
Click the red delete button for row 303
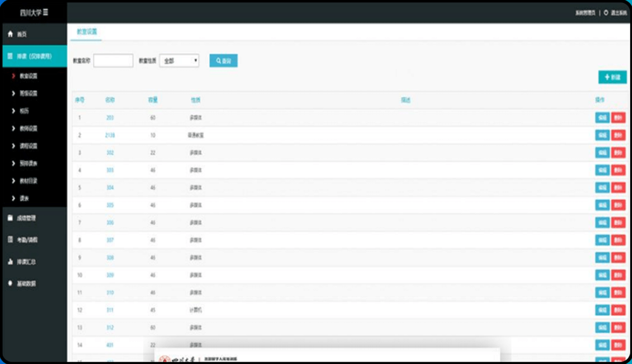point(618,170)
